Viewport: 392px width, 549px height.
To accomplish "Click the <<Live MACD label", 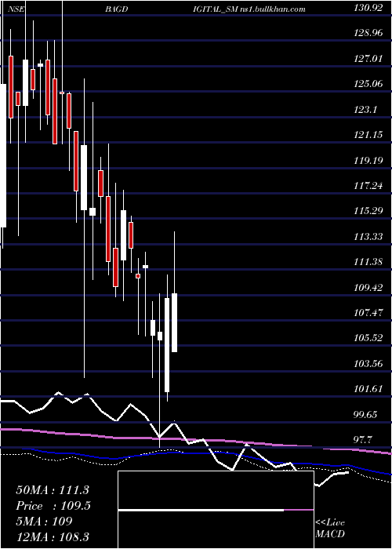I will click(330, 529).
